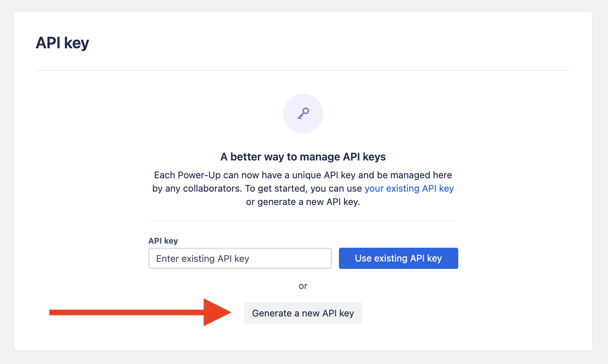Click the divider line above the API key label
608x364 pixels.
303,221
